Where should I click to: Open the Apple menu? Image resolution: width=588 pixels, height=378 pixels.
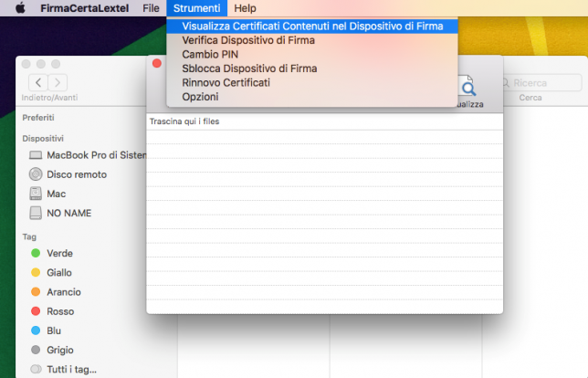(x=20, y=8)
